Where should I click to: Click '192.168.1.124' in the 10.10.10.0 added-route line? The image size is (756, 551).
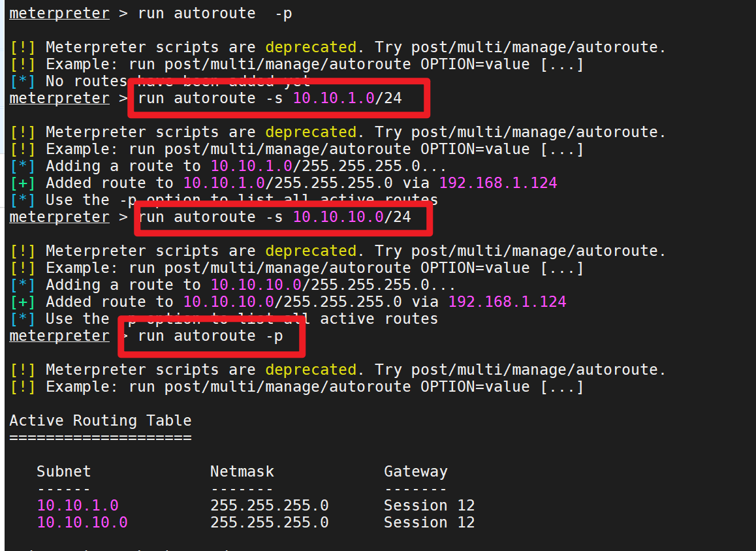click(x=507, y=302)
